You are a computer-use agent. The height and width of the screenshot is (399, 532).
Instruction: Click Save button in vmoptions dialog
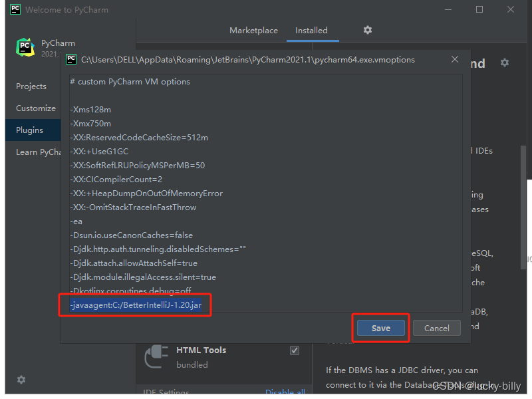[380, 328]
